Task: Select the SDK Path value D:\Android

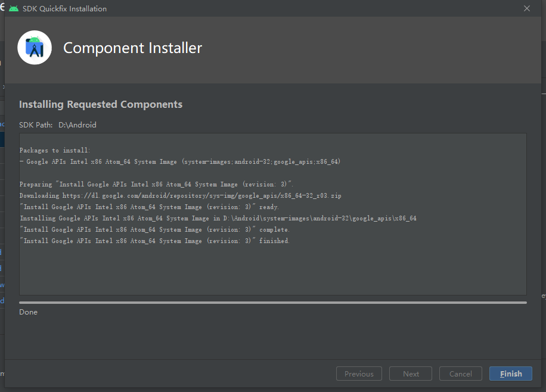Action: click(77, 125)
